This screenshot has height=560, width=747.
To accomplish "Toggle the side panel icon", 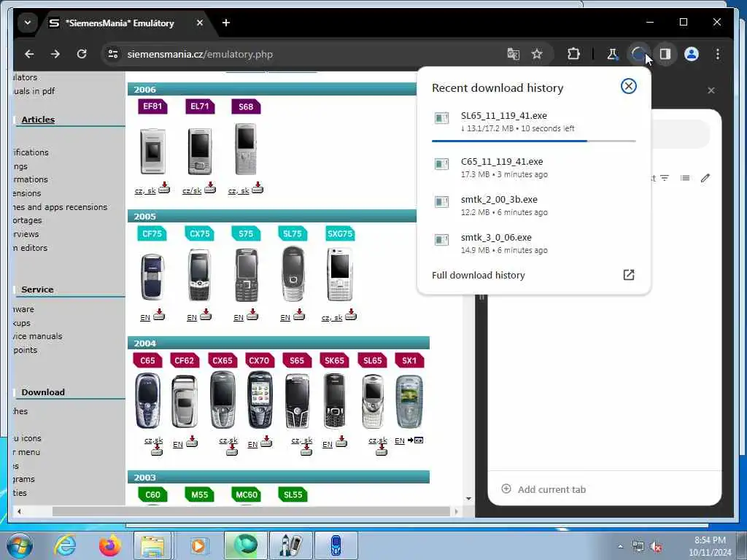I will coord(665,54).
